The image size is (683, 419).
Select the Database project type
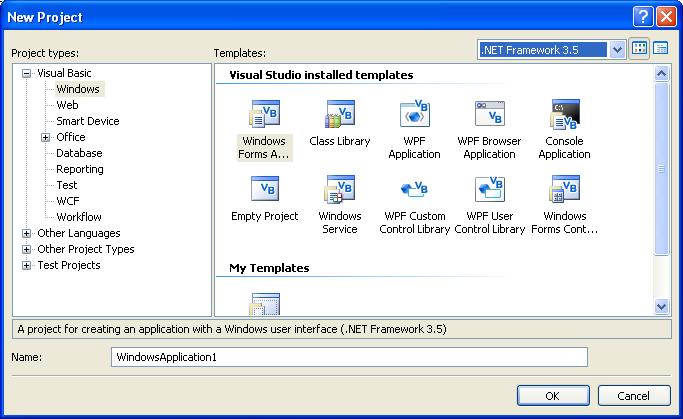tap(79, 153)
